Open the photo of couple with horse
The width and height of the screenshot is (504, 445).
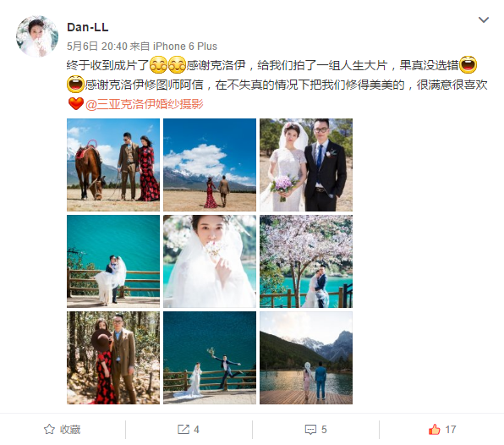(113, 165)
